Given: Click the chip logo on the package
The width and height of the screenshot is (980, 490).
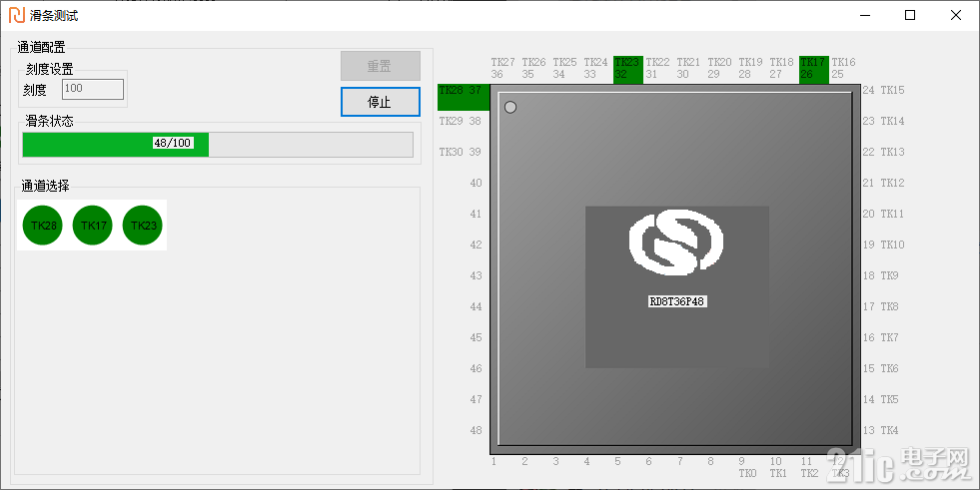Looking at the screenshot, I should (676, 243).
